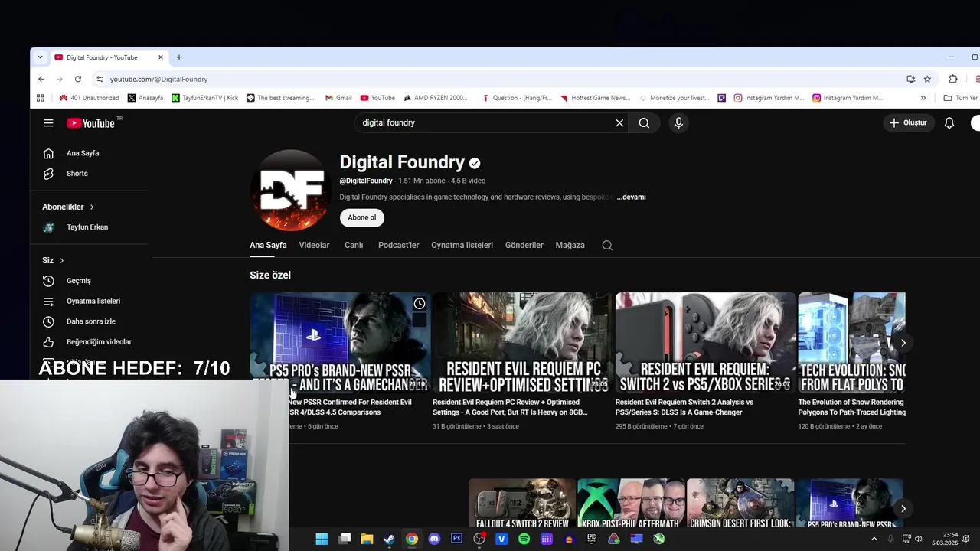Open the YouTube hamburger guide menu
980x551 pixels.
pos(48,122)
